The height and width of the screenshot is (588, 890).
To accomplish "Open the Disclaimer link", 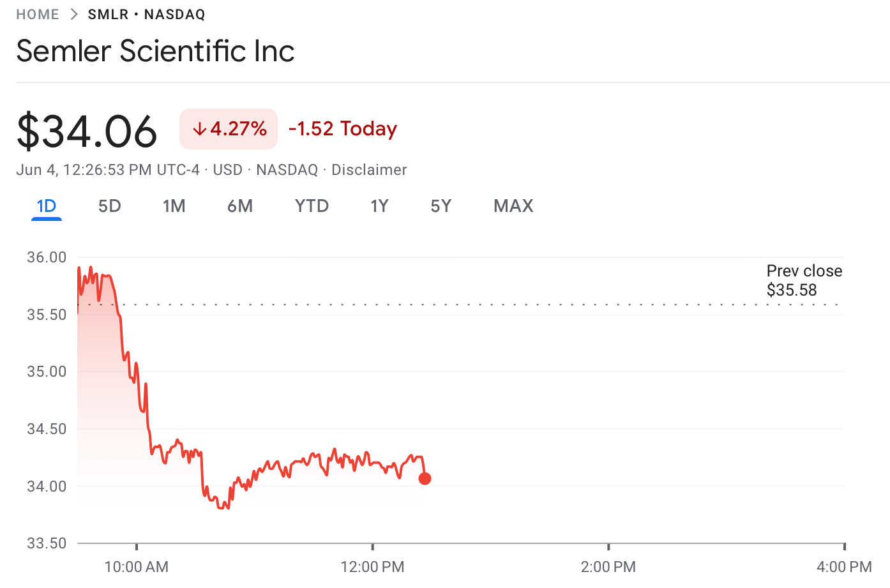I will coord(369,170).
